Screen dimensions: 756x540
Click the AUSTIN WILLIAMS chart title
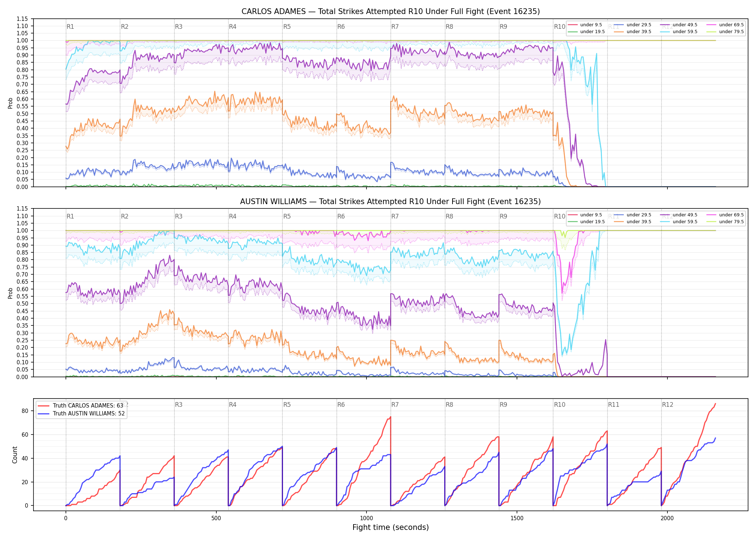coord(391,202)
